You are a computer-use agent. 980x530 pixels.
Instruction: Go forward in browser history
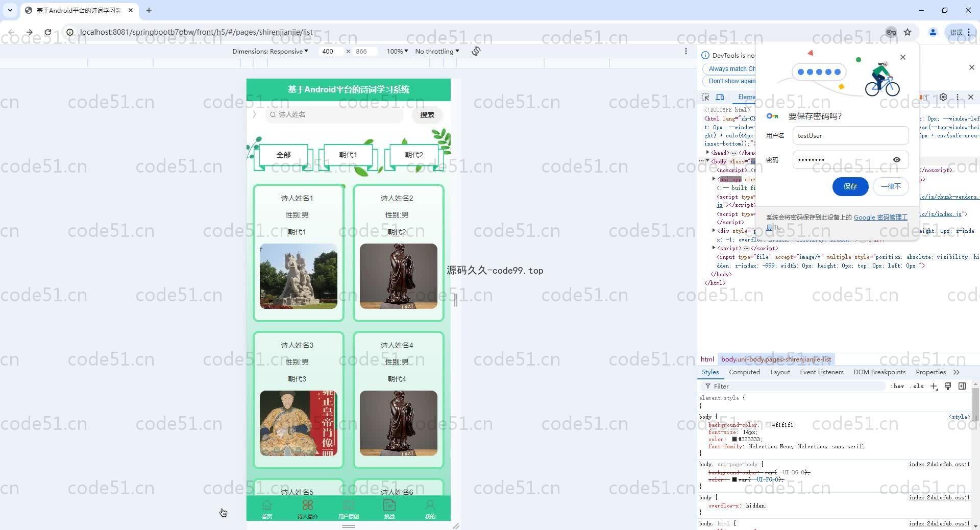click(x=30, y=32)
